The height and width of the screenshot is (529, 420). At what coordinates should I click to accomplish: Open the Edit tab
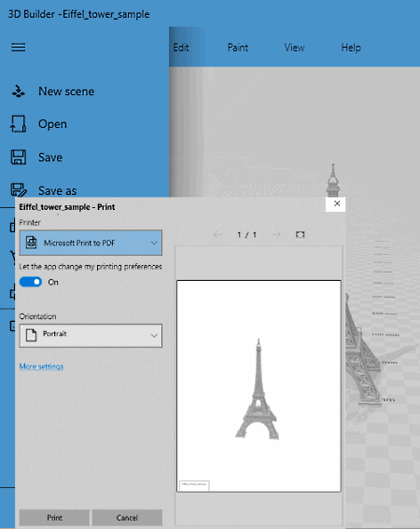point(181,48)
